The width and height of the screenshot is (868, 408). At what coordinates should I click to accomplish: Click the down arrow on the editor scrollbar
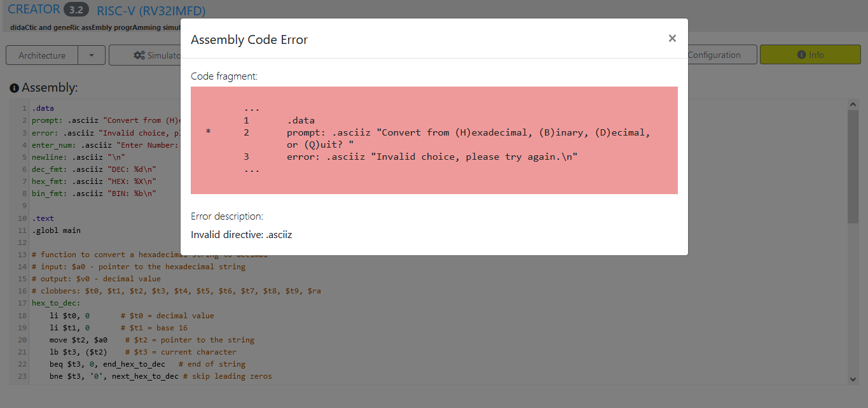coord(853,378)
